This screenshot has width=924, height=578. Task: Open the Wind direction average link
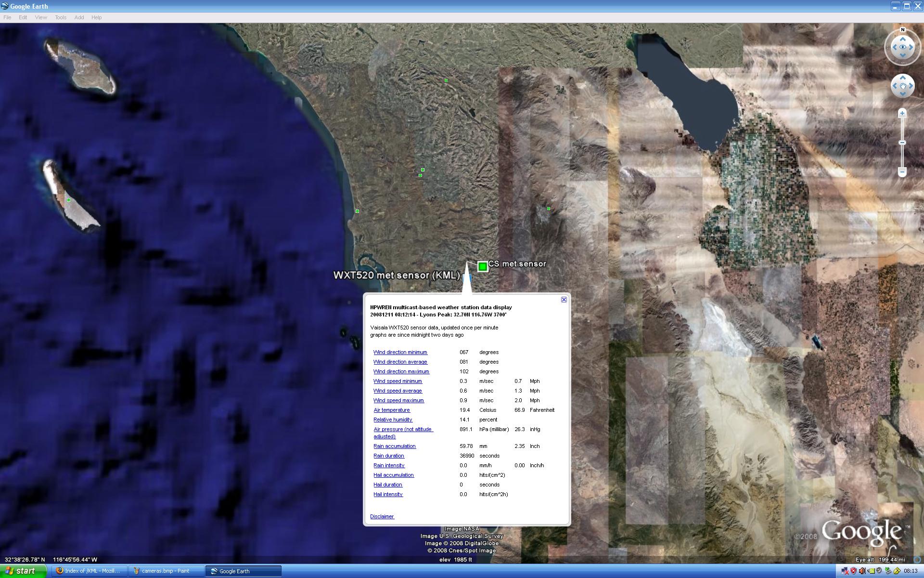click(400, 362)
